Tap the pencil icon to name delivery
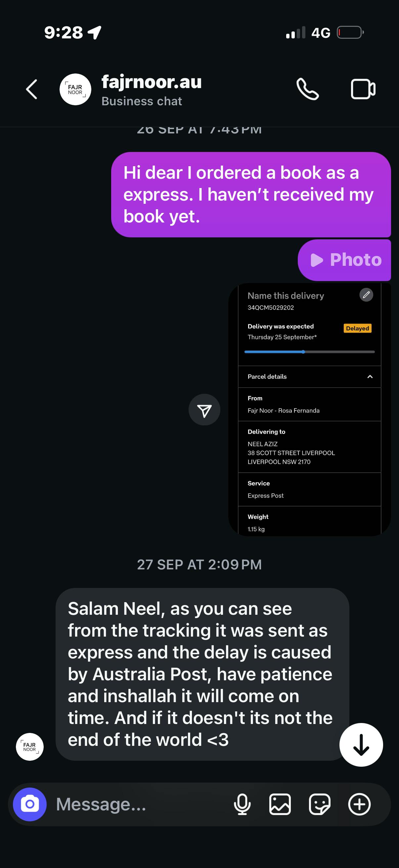399x868 pixels. point(366,295)
